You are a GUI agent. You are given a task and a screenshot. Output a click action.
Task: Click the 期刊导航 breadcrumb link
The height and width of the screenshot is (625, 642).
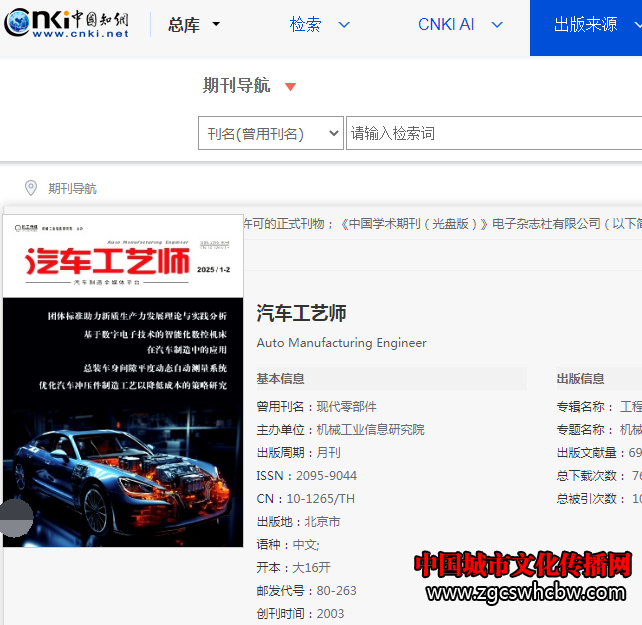(72, 188)
